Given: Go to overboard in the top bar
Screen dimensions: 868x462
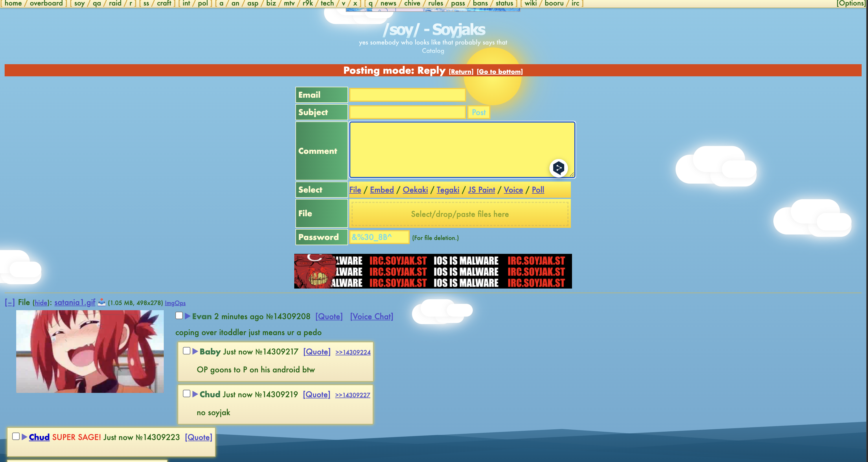Looking at the screenshot, I should pyautogui.click(x=46, y=3).
